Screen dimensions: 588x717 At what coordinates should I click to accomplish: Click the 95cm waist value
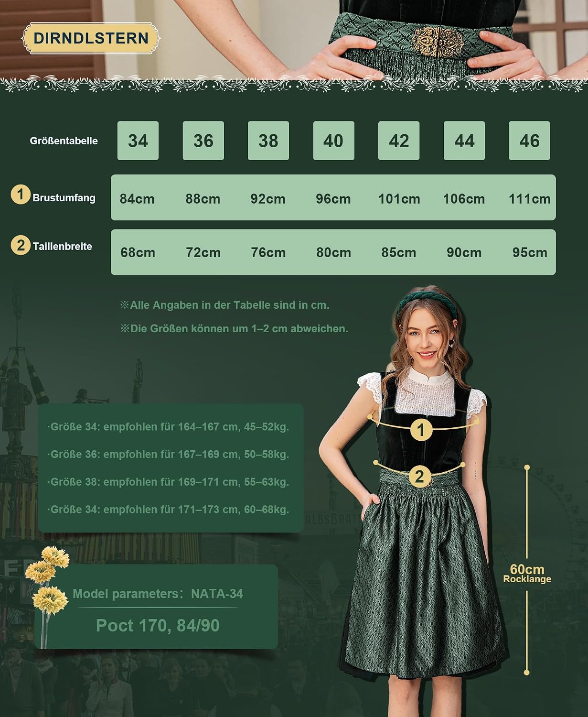pos(530,252)
